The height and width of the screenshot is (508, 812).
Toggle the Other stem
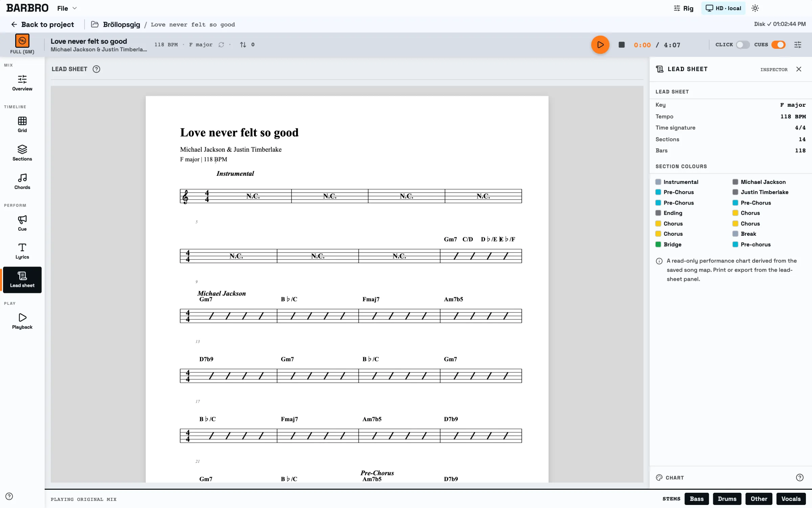[x=759, y=499]
